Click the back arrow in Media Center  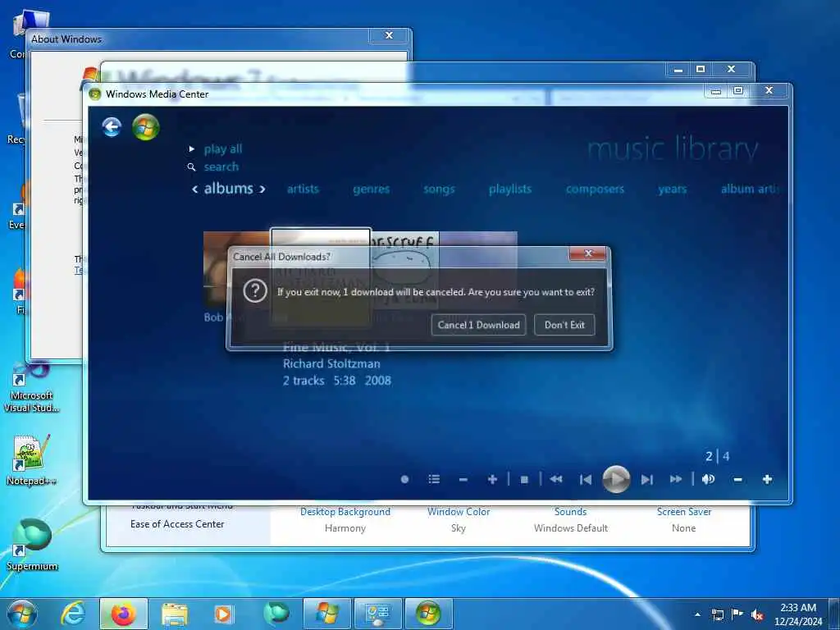112,127
